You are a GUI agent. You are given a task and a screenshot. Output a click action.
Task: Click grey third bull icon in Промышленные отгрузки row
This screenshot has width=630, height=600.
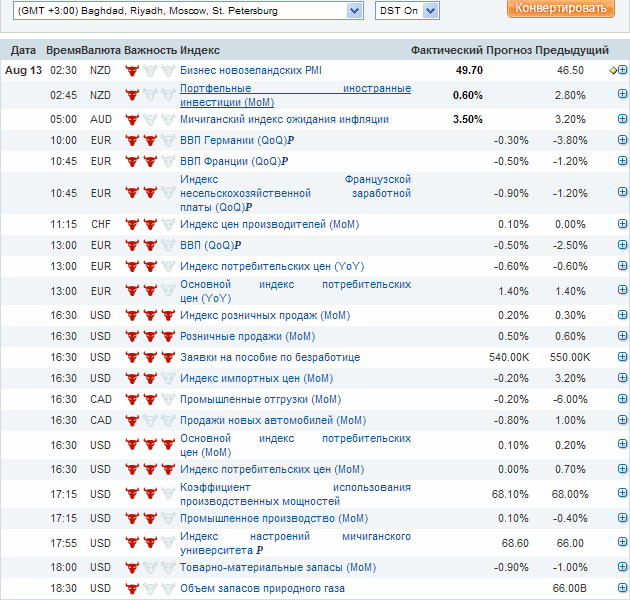pyautogui.click(x=168, y=399)
